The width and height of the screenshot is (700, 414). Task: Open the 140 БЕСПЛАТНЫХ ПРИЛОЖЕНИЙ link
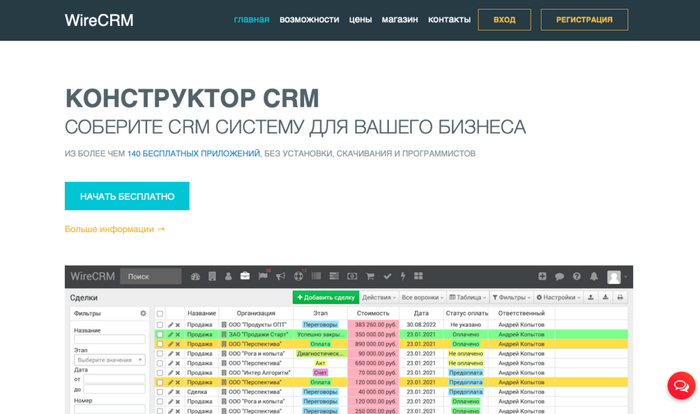point(193,154)
